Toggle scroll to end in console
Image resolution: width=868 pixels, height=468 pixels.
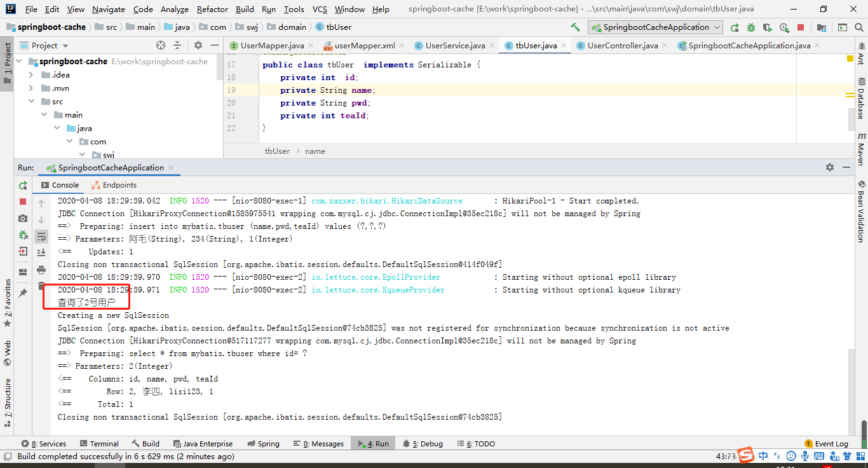click(x=41, y=253)
